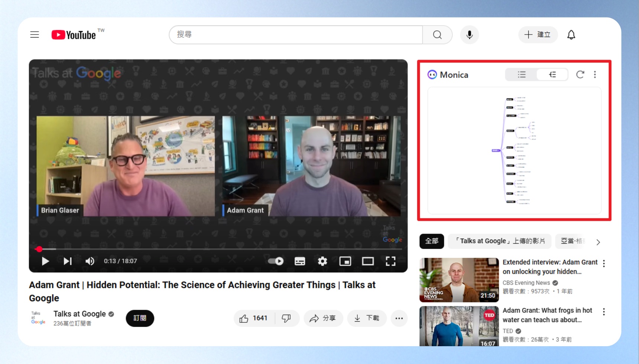Switch Monica to list summary view

(x=522, y=75)
